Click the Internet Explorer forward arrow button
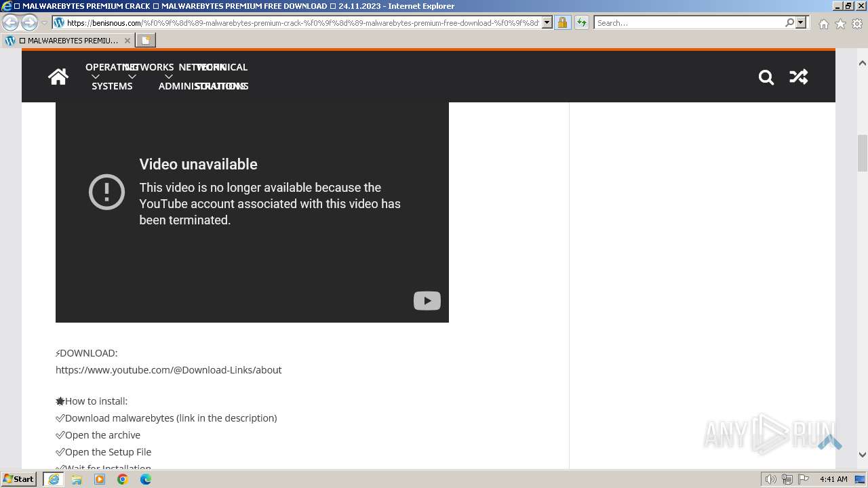Screen dimensions: 868x488 pos(29,23)
